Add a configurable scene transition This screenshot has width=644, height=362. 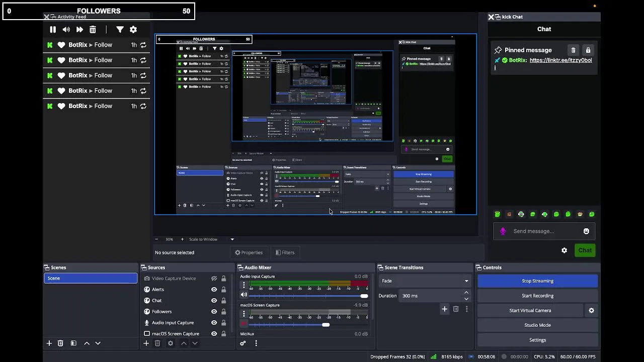point(444,310)
